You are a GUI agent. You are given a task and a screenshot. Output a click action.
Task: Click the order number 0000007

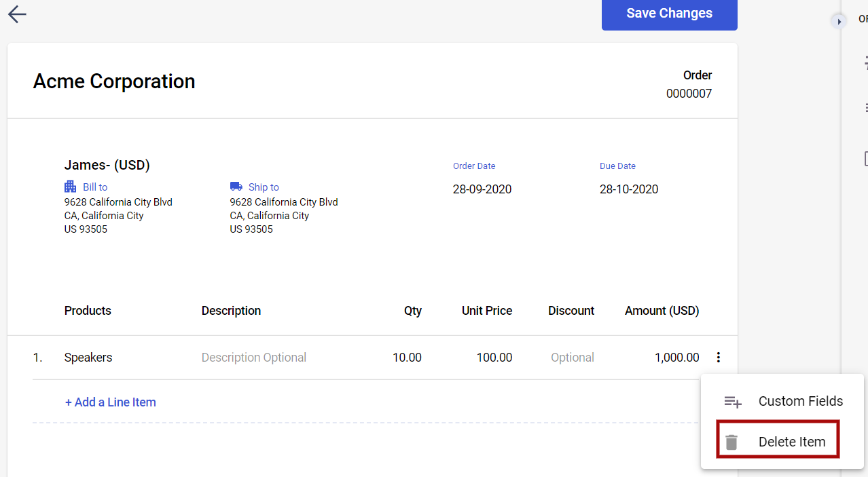pos(689,94)
